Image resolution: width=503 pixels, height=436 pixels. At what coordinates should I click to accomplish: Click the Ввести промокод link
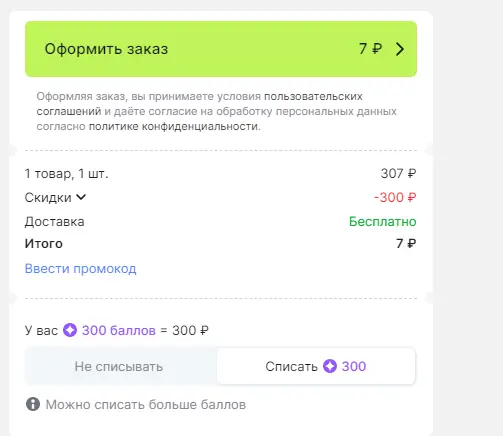(x=80, y=269)
